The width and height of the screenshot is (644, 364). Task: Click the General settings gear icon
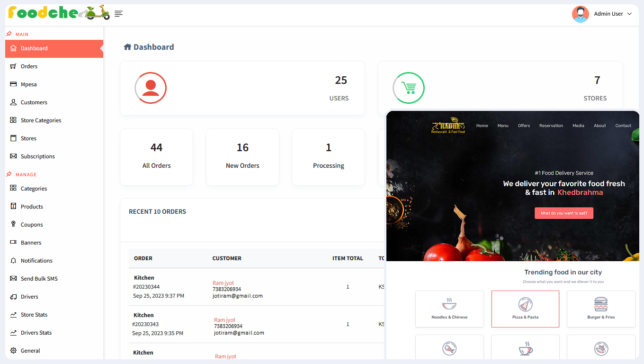coord(13,351)
